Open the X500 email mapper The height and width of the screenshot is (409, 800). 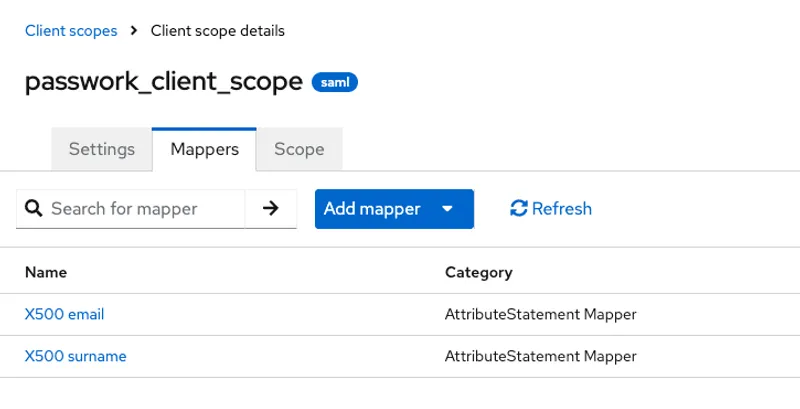[x=64, y=314]
